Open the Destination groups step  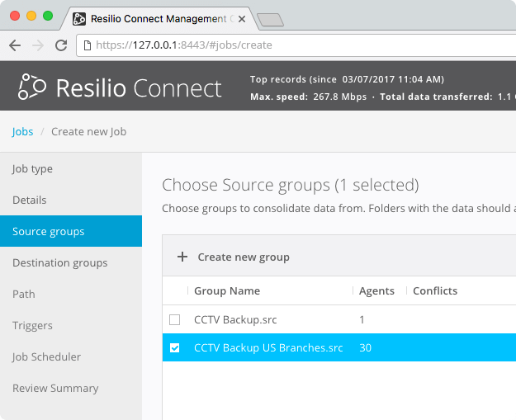point(71,262)
